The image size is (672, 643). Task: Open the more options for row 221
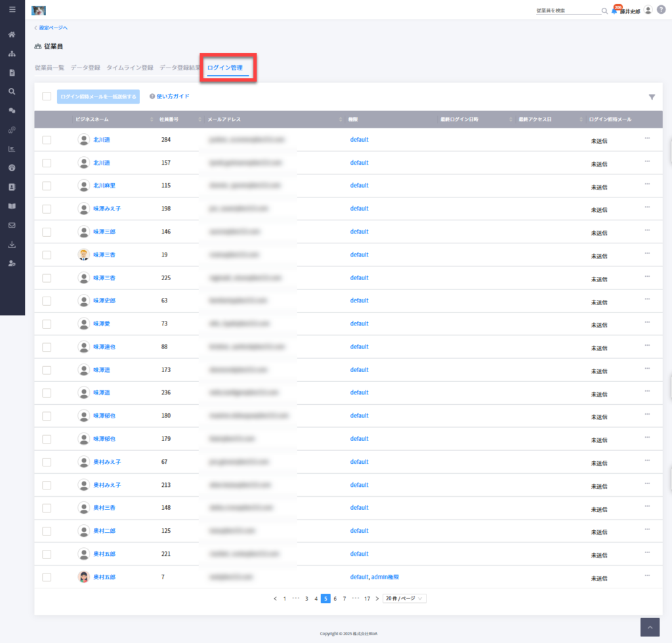point(647,552)
